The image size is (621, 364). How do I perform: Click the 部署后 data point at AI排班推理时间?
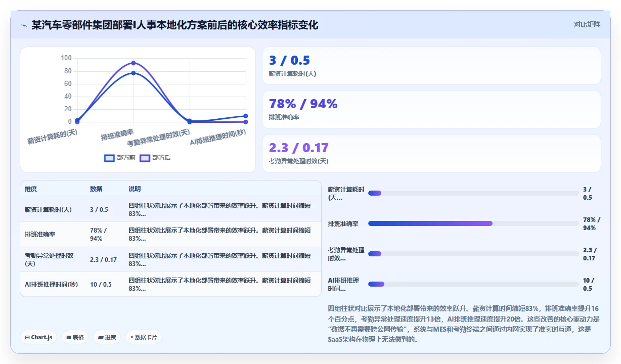tap(246, 122)
